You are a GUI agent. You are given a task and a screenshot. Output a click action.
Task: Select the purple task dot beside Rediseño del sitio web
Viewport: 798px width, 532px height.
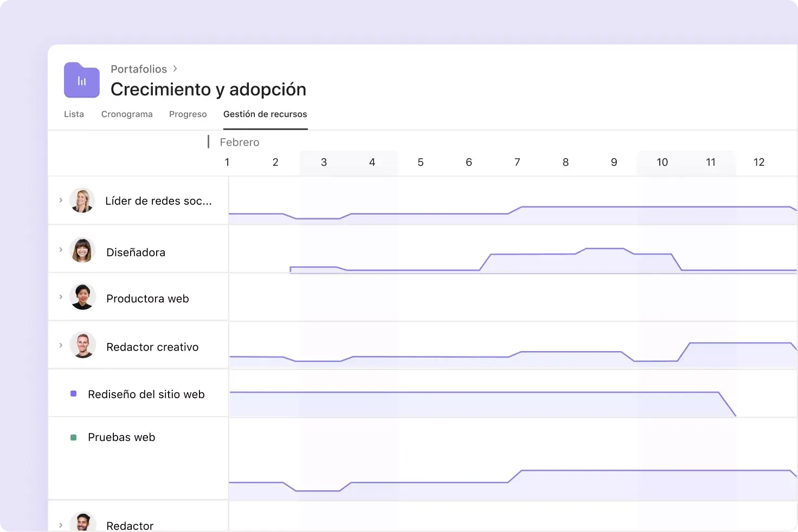(x=73, y=394)
